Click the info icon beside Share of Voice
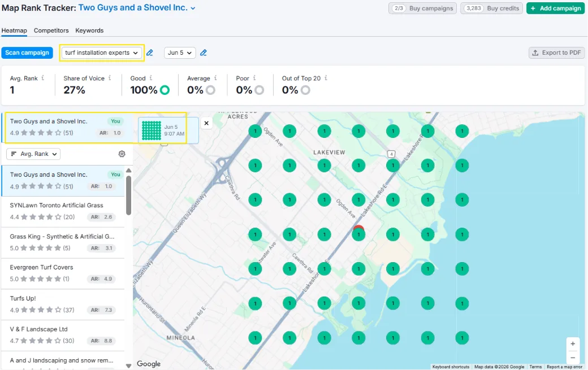588x370 pixels. [110, 78]
